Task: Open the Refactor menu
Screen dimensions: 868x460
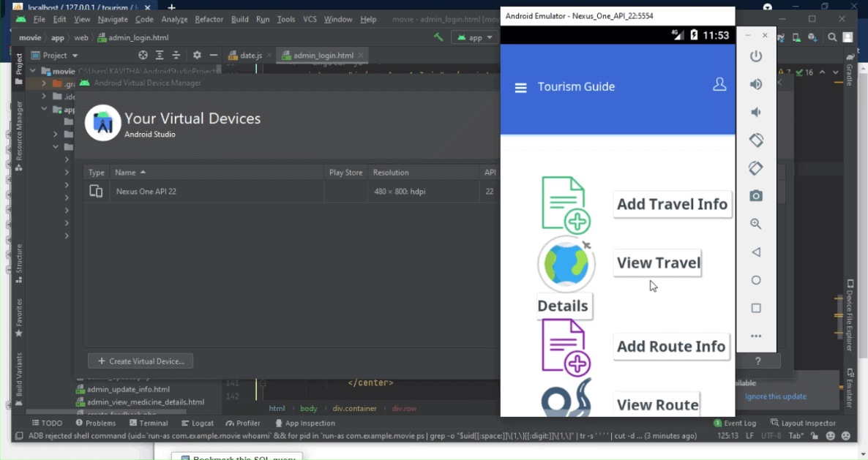Action: click(x=209, y=19)
